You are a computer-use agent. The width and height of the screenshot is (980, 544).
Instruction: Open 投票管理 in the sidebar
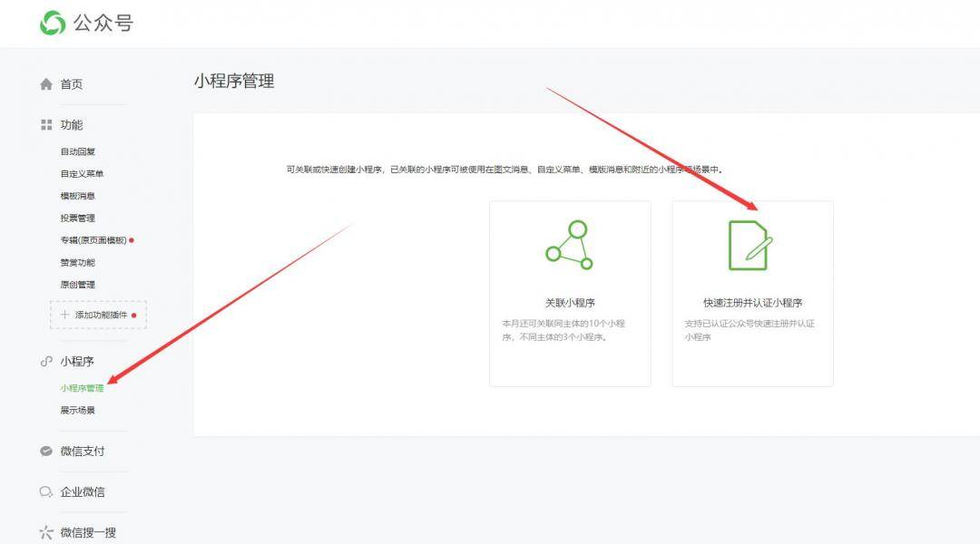tap(77, 218)
